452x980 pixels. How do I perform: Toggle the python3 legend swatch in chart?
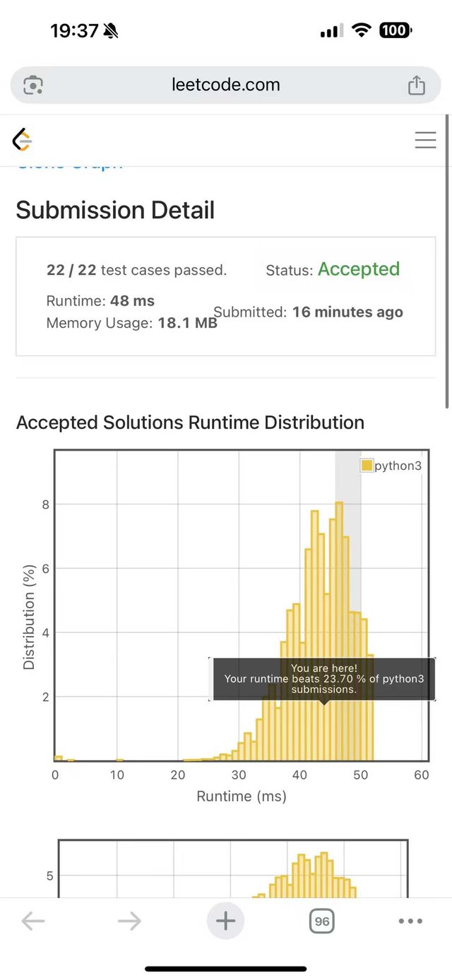point(367,466)
